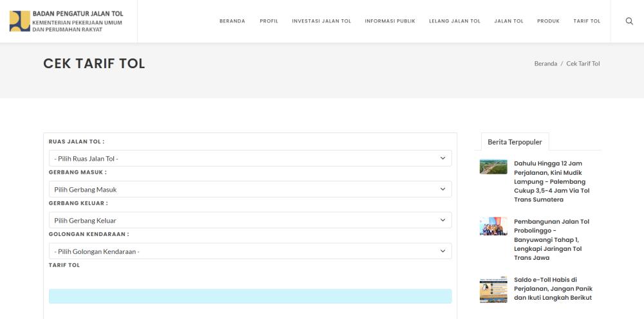Open the Beranda menu item
Image resolution: width=644 pixels, height=319 pixels.
(232, 21)
